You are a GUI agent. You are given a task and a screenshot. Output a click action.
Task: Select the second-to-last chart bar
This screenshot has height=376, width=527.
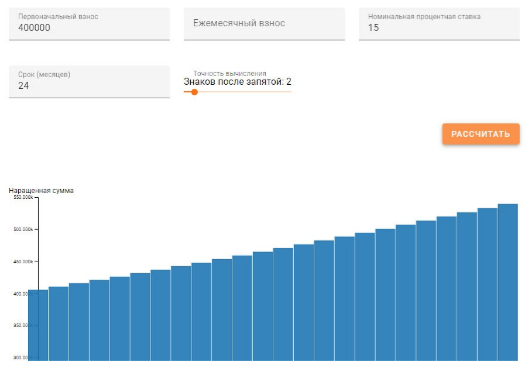(x=487, y=284)
